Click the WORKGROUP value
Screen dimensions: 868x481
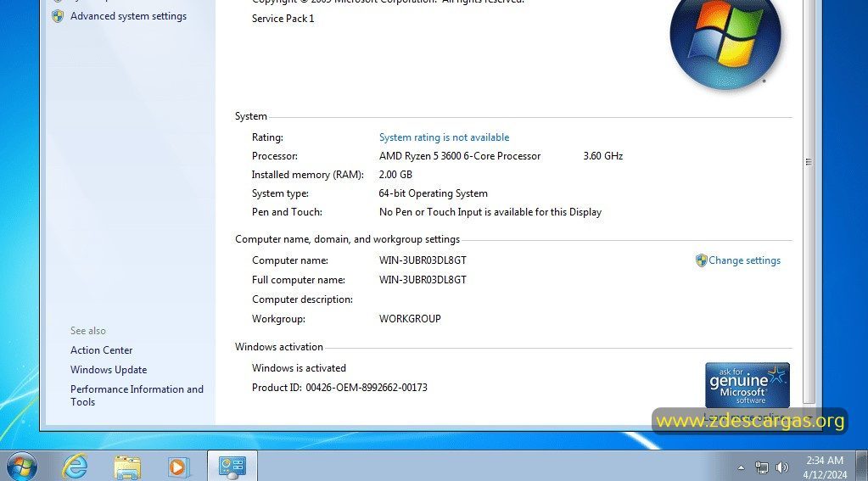(x=410, y=319)
